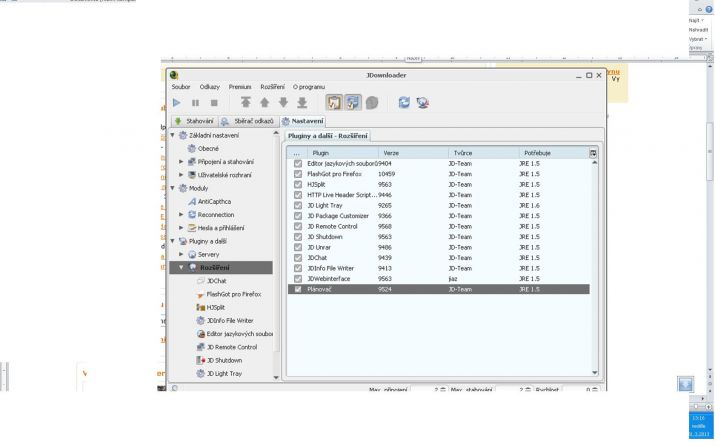Open the Premium menu

pyautogui.click(x=240, y=87)
